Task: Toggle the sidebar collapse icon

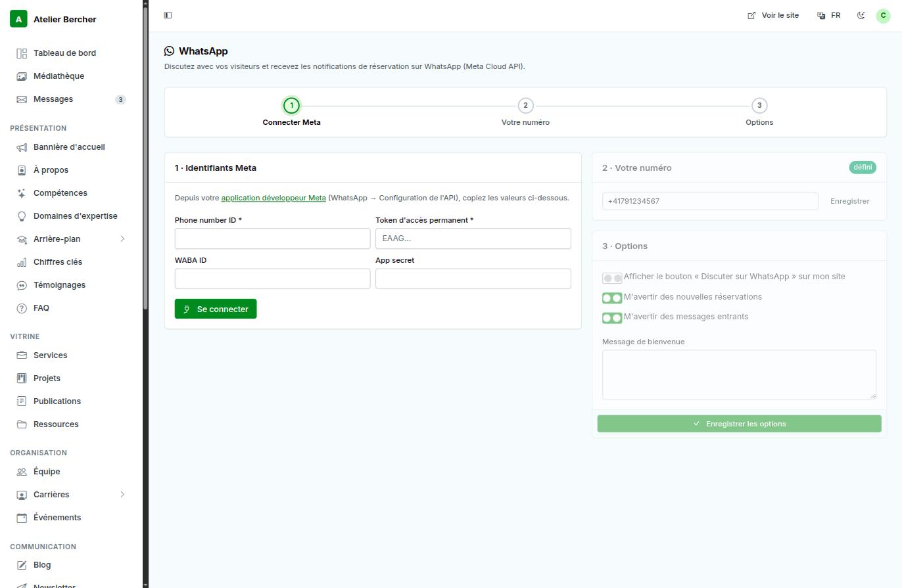Action: pyautogui.click(x=168, y=15)
